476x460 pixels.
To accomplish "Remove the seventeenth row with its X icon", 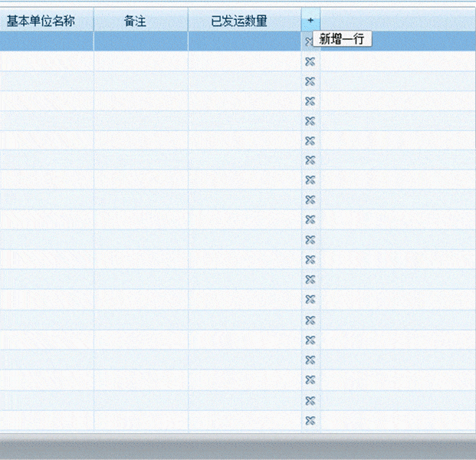I will pos(310,360).
